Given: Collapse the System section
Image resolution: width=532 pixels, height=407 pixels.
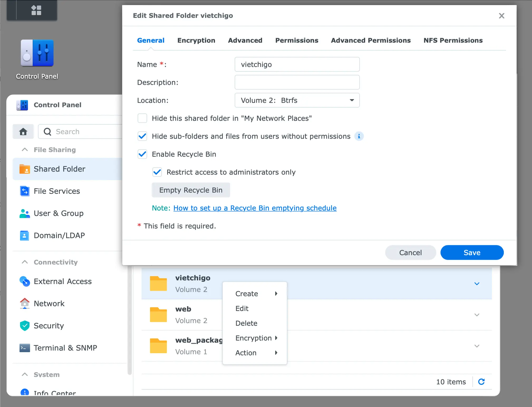Looking at the screenshot, I should [25, 375].
